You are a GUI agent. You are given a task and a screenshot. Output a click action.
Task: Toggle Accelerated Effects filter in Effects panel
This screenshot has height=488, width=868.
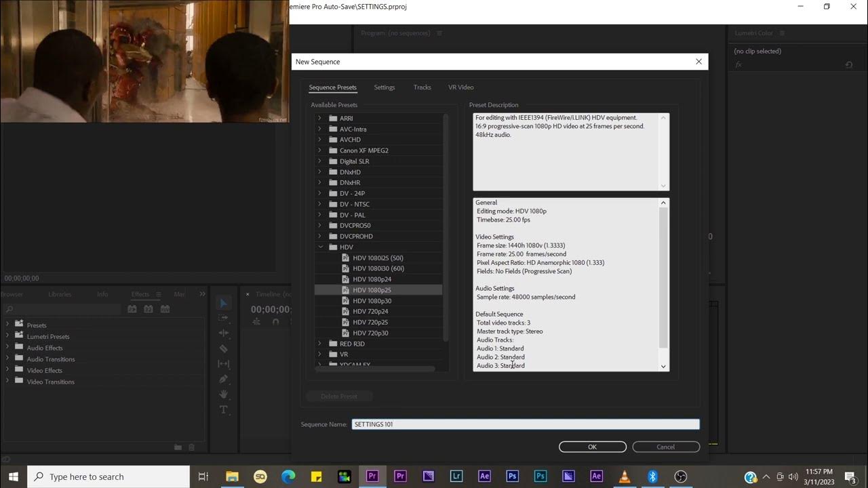(132, 309)
